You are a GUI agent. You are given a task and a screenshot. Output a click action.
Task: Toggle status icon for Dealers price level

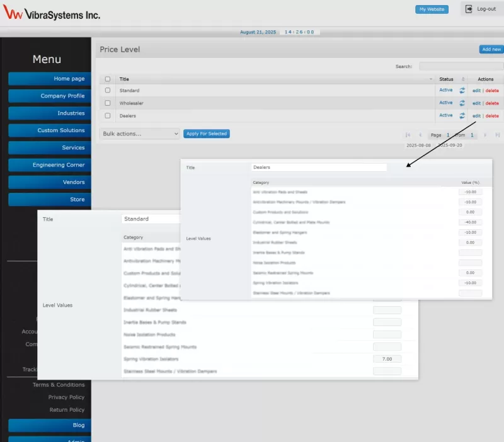coord(462,116)
